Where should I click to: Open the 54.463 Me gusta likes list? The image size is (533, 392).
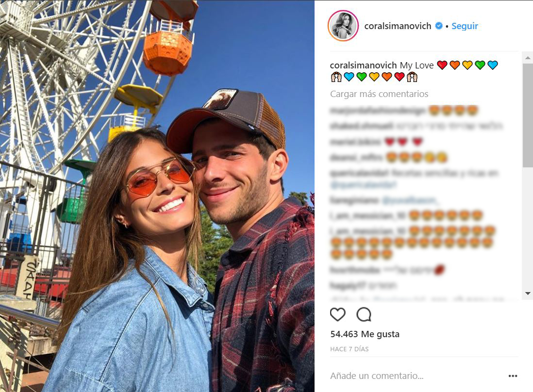[365, 334]
